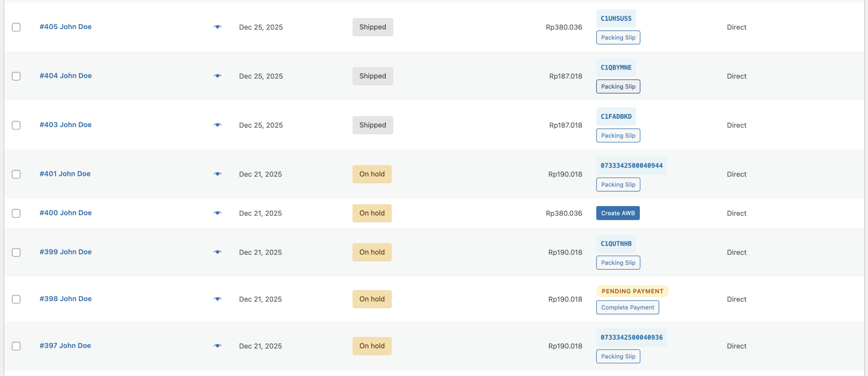The height and width of the screenshot is (376, 868).
Task: Click the Shipped status badge on order #405
Action: pyautogui.click(x=373, y=27)
